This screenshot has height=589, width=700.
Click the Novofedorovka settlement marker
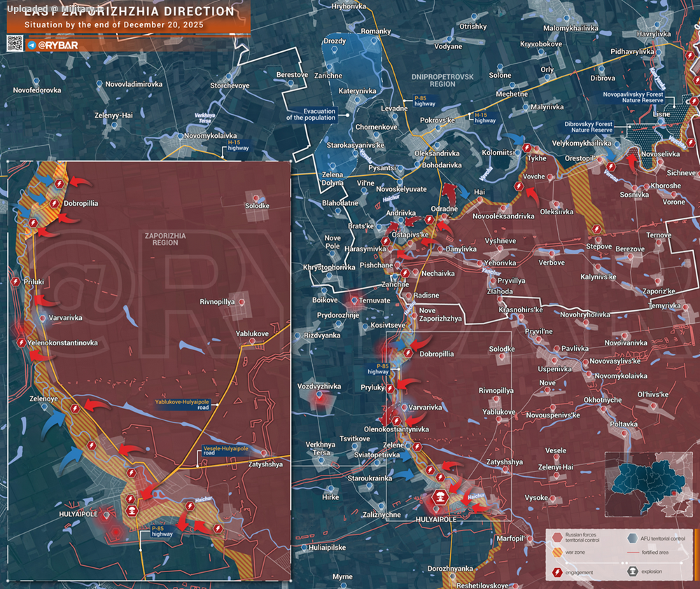point(37,81)
